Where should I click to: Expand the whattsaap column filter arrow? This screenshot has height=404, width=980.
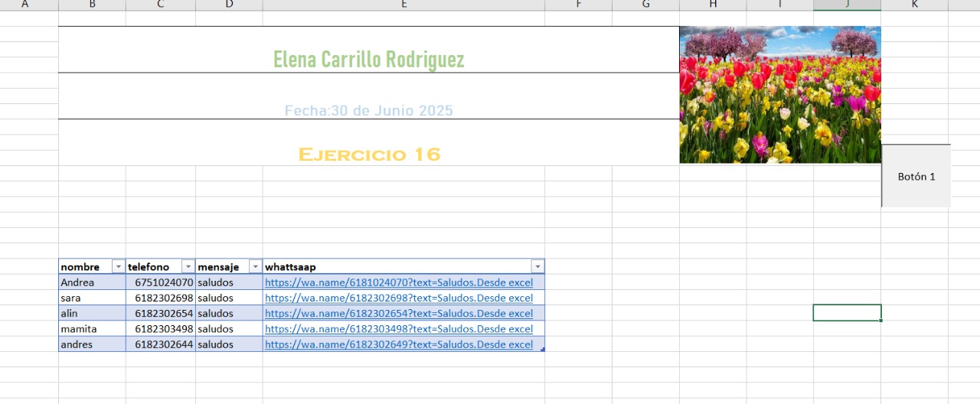click(537, 267)
